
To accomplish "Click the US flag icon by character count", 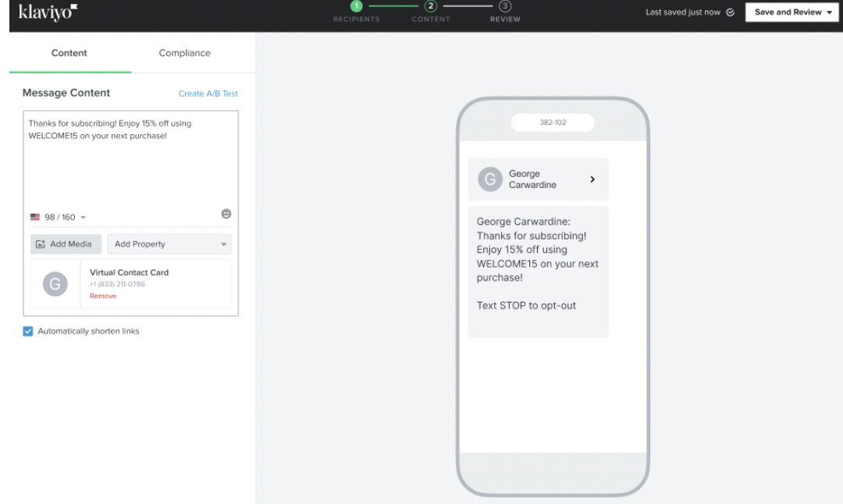I will click(x=34, y=218).
